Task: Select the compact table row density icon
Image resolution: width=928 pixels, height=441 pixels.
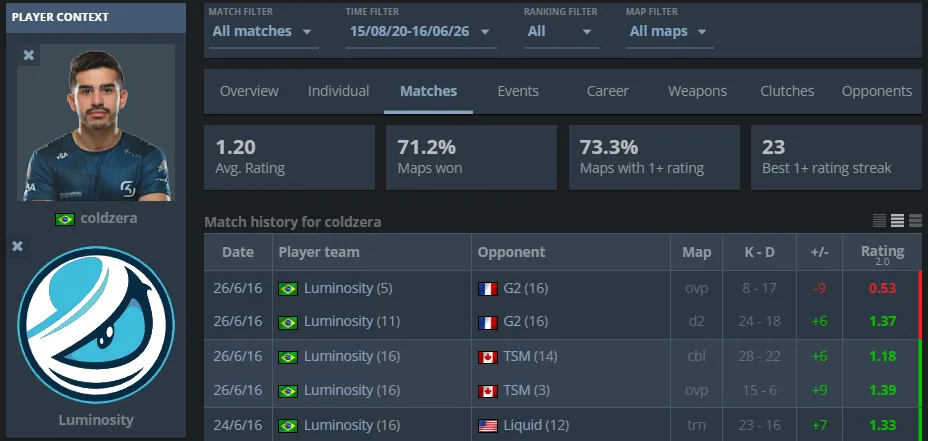Action: point(879,221)
